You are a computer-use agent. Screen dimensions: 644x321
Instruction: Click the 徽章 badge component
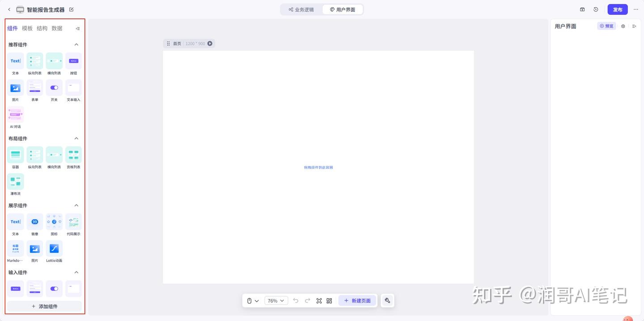35,222
